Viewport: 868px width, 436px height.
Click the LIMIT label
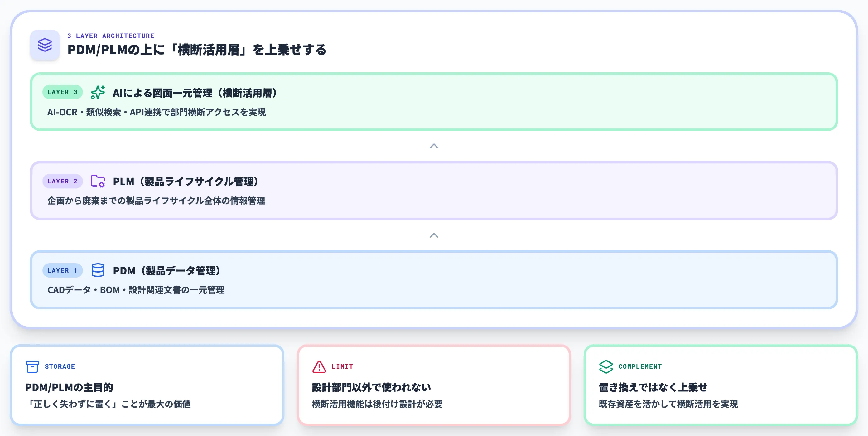(342, 366)
